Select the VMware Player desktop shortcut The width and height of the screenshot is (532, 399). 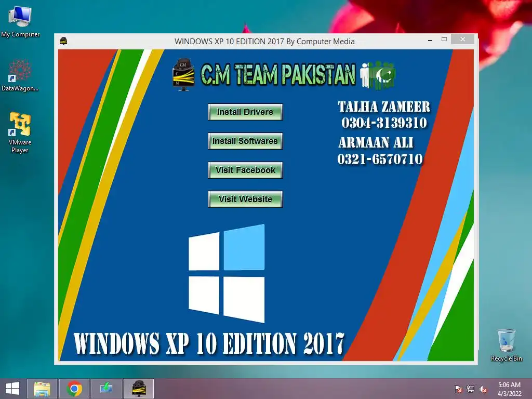pos(20,132)
